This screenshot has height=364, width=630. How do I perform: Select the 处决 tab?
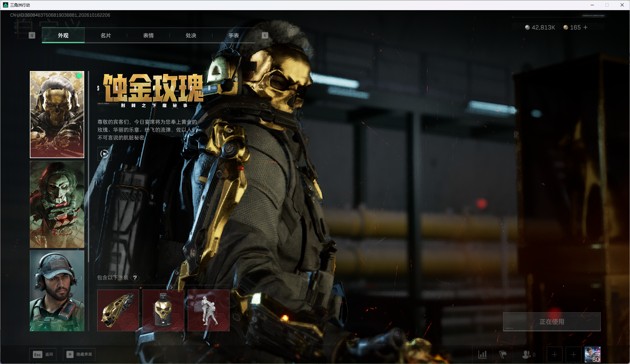[x=191, y=35]
